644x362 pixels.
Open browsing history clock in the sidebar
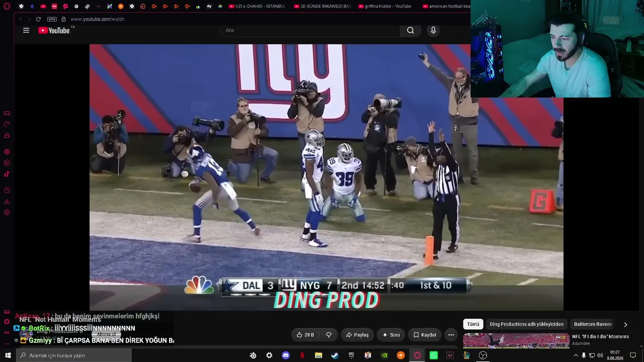(x=7, y=190)
